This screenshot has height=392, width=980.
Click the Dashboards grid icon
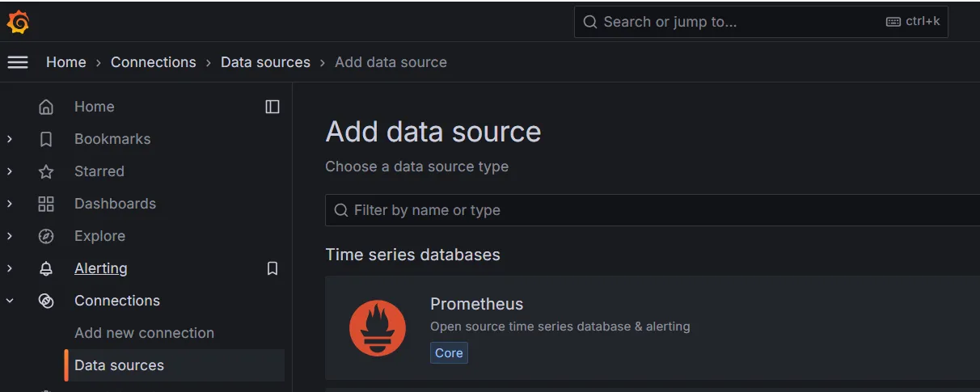click(x=46, y=204)
